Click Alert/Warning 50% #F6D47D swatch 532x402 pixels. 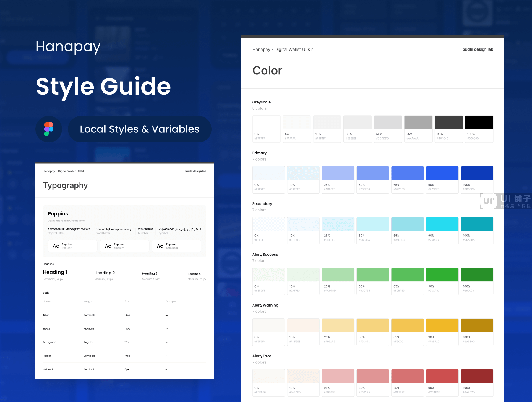click(373, 332)
